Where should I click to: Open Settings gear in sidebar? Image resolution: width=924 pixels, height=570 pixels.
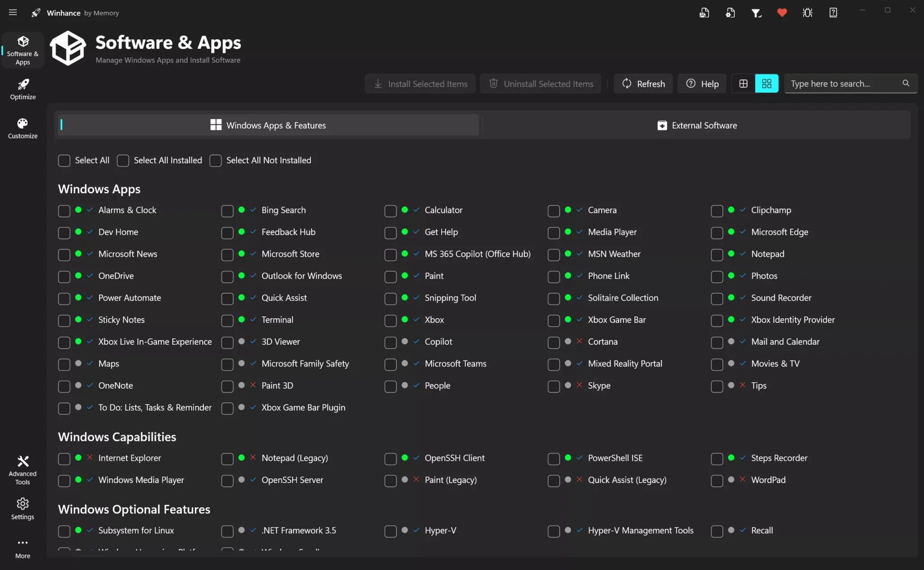click(x=23, y=509)
